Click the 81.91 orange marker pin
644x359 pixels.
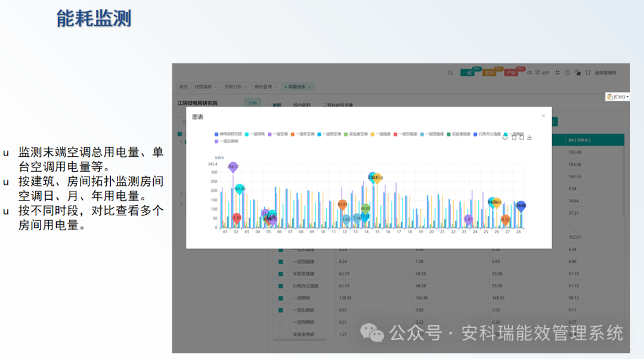click(342, 205)
